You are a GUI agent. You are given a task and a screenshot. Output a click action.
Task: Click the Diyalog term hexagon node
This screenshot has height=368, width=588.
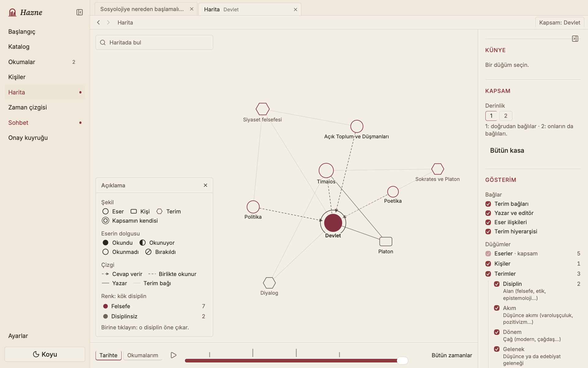pyautogui.click(x=269, y=283)
